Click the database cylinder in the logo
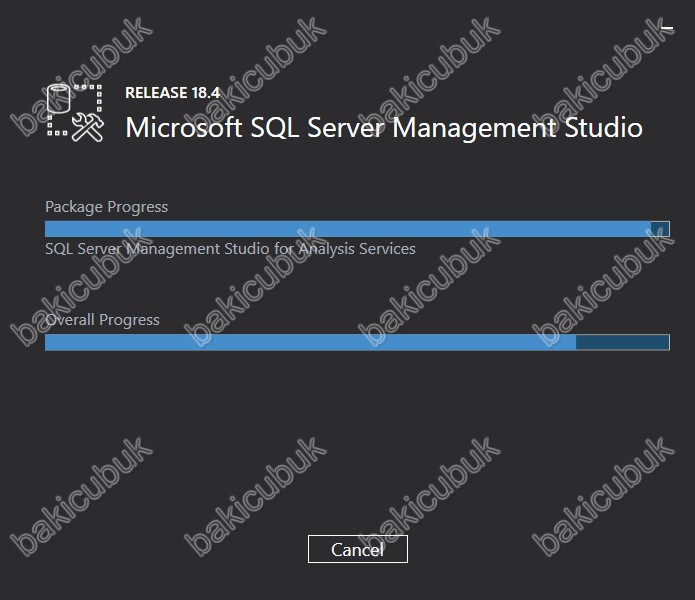Image resolution: width=695 pixels, height=600 pixels. tap(59, 98)
